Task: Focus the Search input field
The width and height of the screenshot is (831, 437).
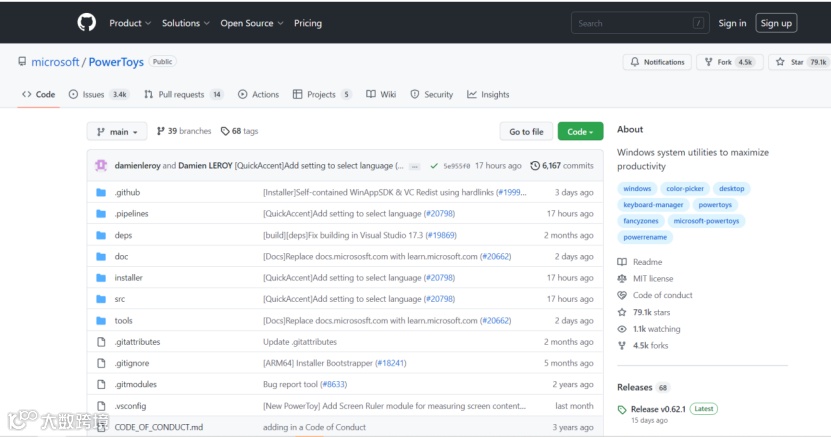Action: (640, 23)
